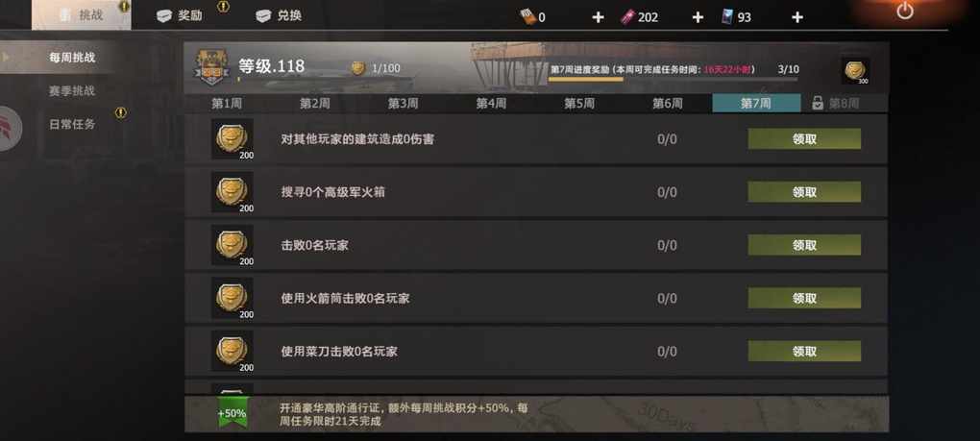Claim reward for 搜寻0个高级军火箱
Image resolution: width=980 pixels, height=441 pixels.
click(x=804, y=192)
